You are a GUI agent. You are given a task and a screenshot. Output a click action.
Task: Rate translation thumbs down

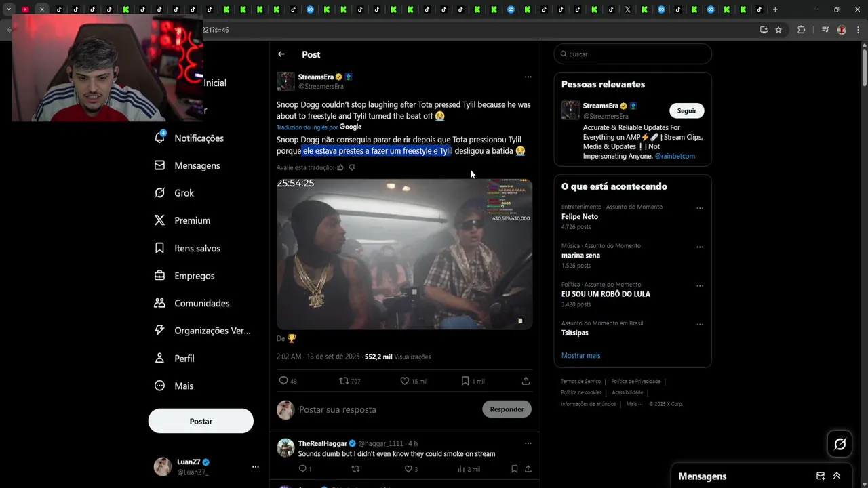[x=352, y=167]
